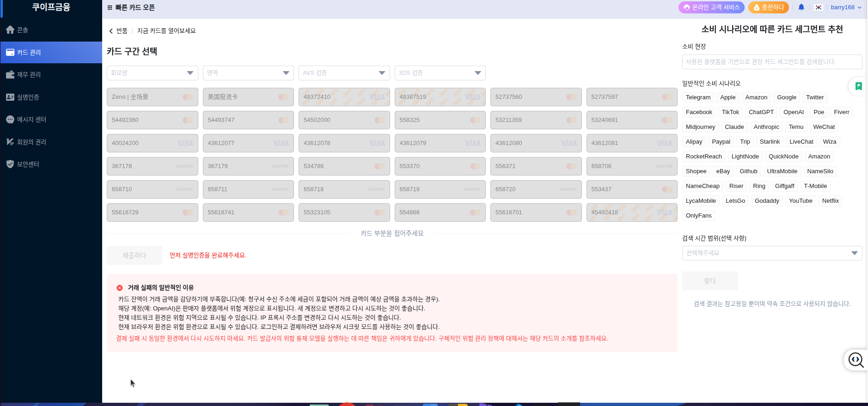Select card segment 554866
This screenshot has height=406, width=868.
440,212
